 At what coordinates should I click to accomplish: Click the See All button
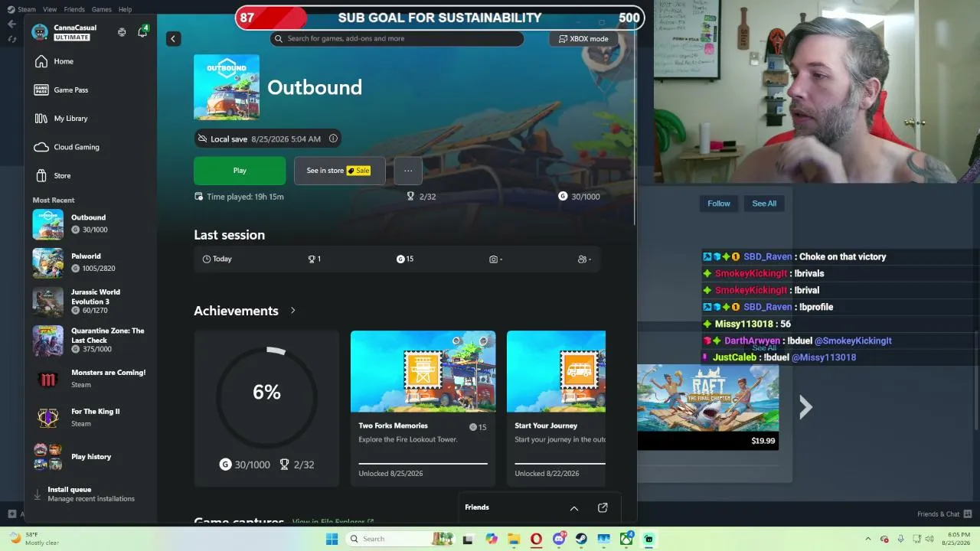coord(764,204)
